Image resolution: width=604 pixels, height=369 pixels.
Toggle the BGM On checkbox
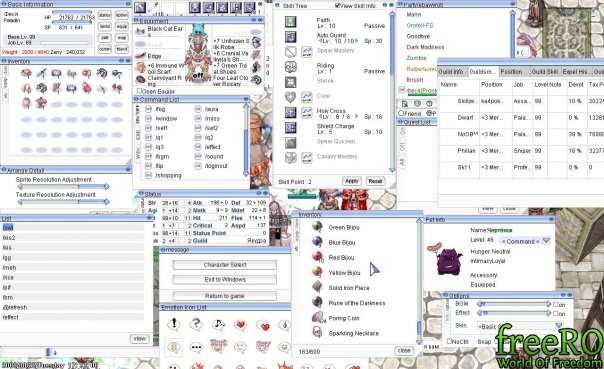tap(556, 304)
